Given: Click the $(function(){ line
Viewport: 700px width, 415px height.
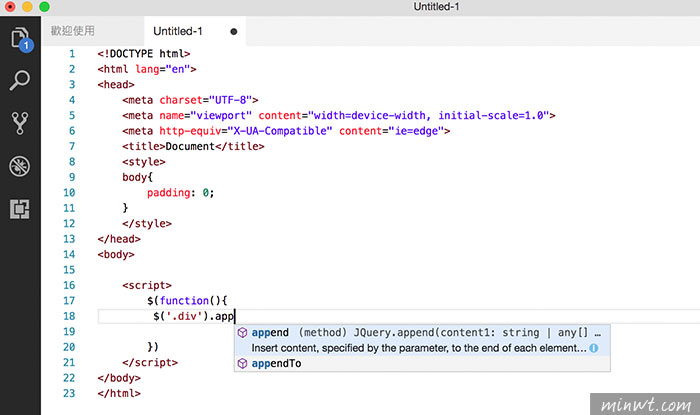Looking at the screenshot, I should (187, 301).
